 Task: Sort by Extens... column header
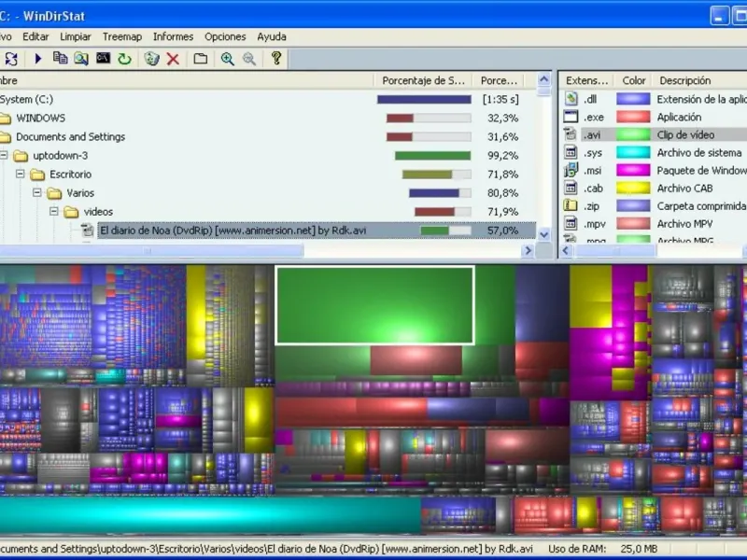click(x=586, y=80)
